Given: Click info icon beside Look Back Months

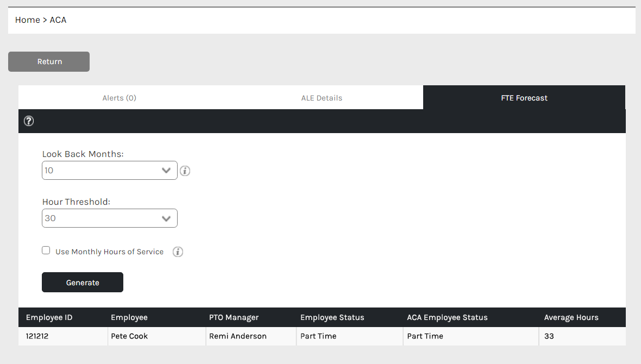Looking at the screenshot, I should pos(185,171).
